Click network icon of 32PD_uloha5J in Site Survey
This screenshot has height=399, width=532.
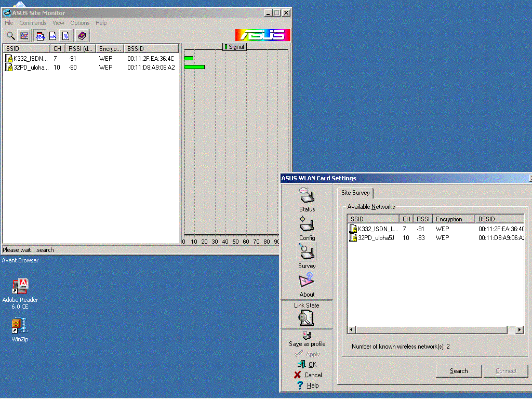pos(353,237)
